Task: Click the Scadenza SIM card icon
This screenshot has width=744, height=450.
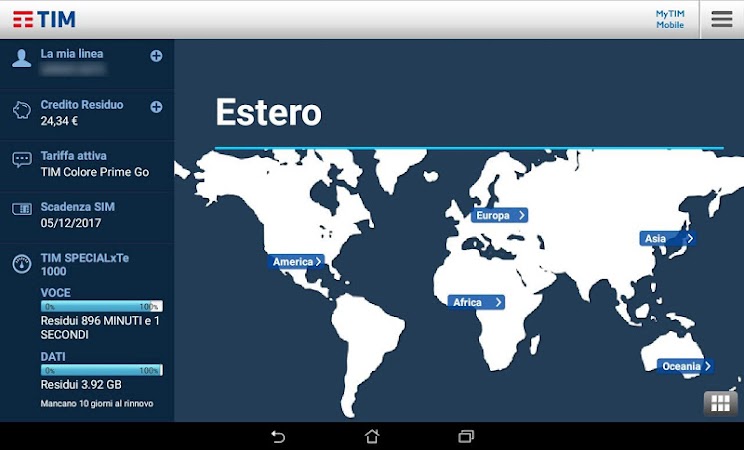Action: coord(22,209)
